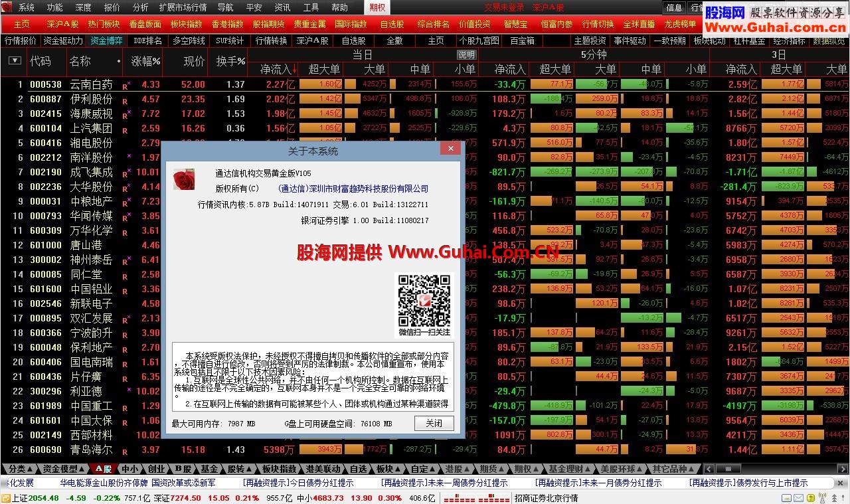Click the 深圳市财富趋势科技 company link
The width and height of the screenshot is (850, 504).
click(x=353, y=189)
